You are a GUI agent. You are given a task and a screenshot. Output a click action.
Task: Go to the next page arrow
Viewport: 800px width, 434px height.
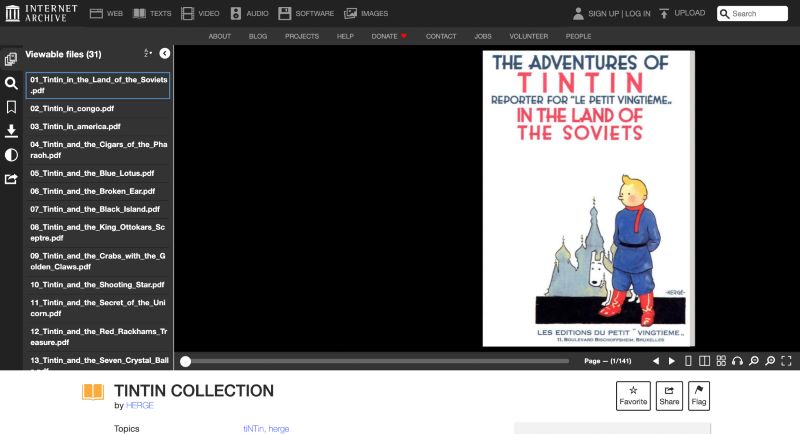coord(672,361)
